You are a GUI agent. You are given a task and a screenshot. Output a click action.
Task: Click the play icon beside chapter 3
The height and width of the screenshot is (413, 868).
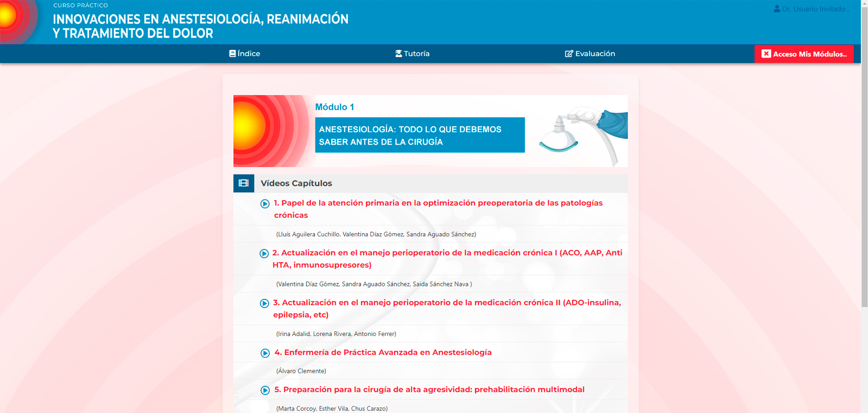point(264,303)
